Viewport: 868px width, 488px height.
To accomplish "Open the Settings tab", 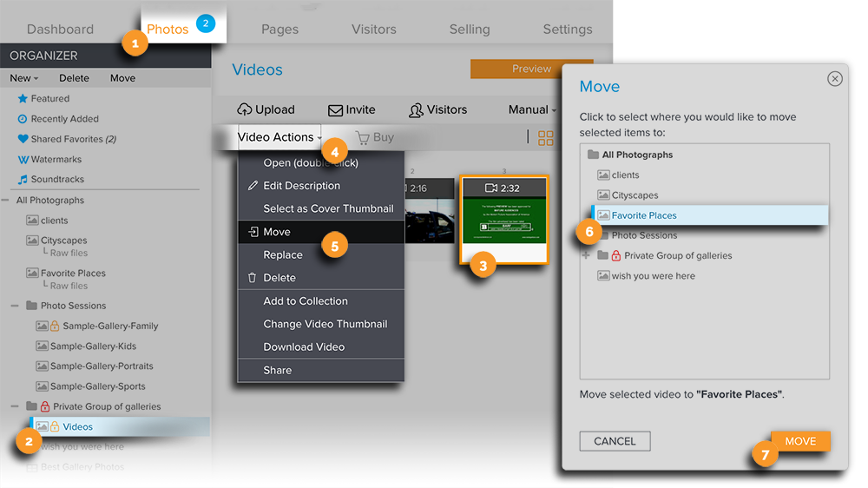I will point(568,30).
